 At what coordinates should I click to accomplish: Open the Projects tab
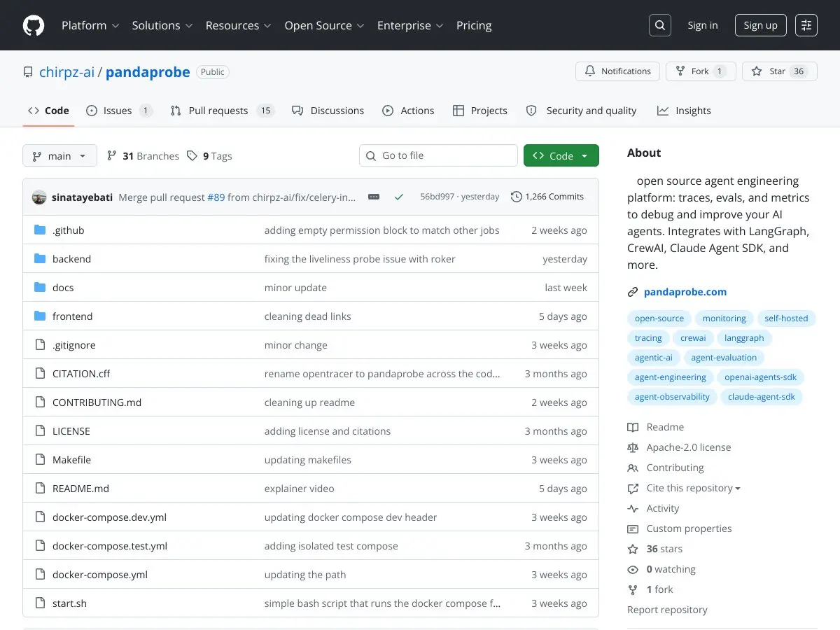pyautogui.click(x=480, y=111)
